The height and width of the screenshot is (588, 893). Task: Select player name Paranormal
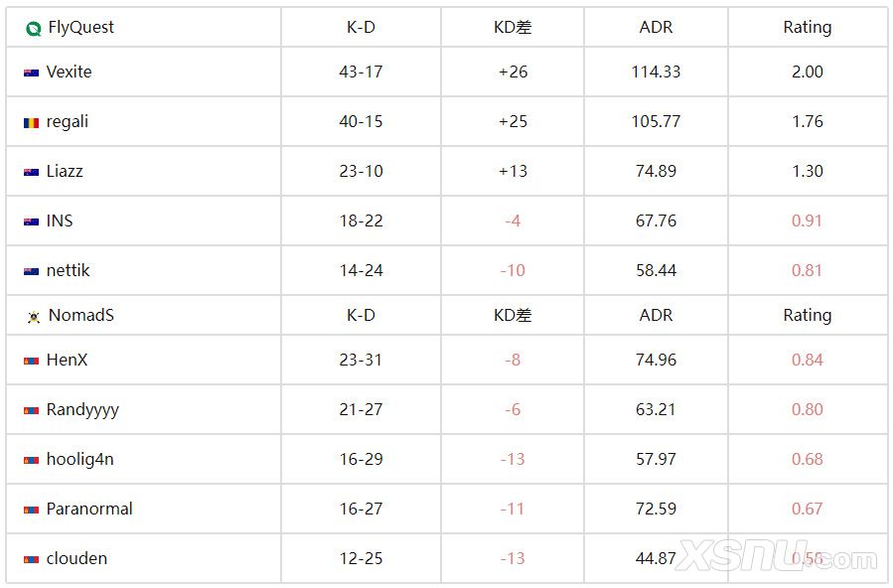coord(89,509)
